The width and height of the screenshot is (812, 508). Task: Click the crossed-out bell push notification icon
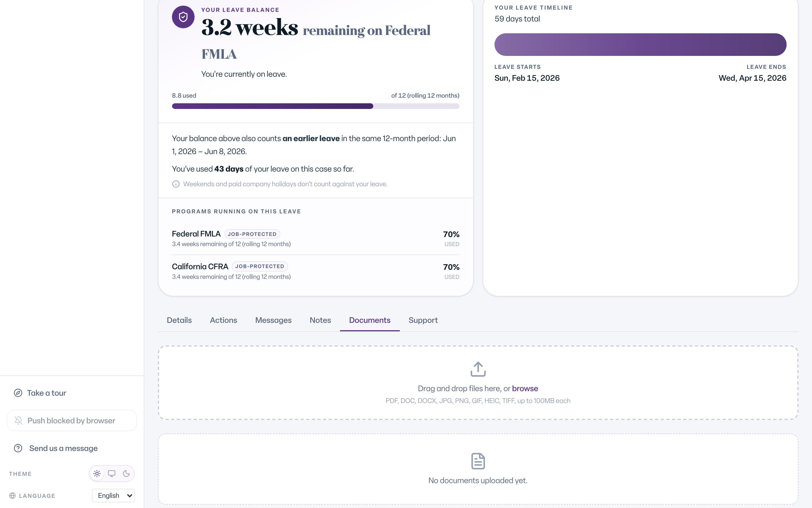click(x=18, y=420)
